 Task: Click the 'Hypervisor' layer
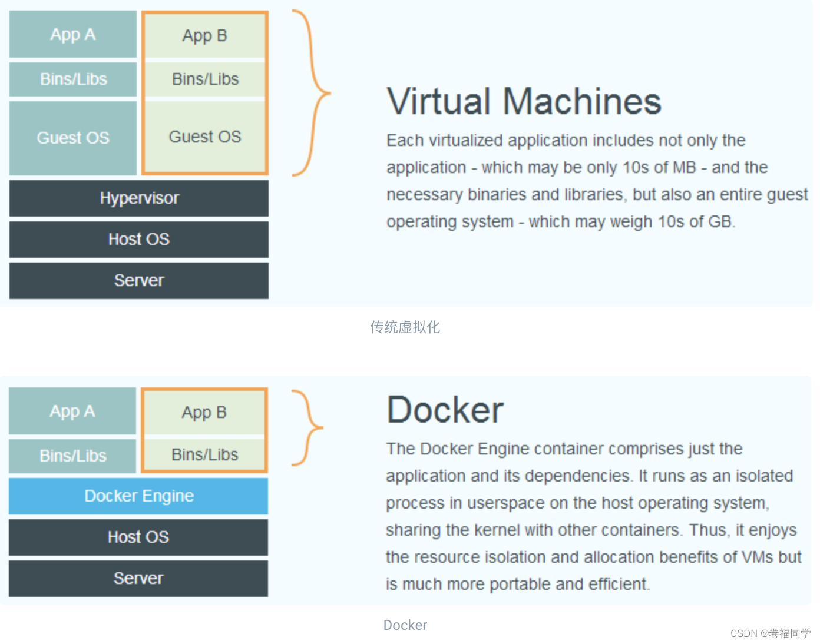[139, 198]
